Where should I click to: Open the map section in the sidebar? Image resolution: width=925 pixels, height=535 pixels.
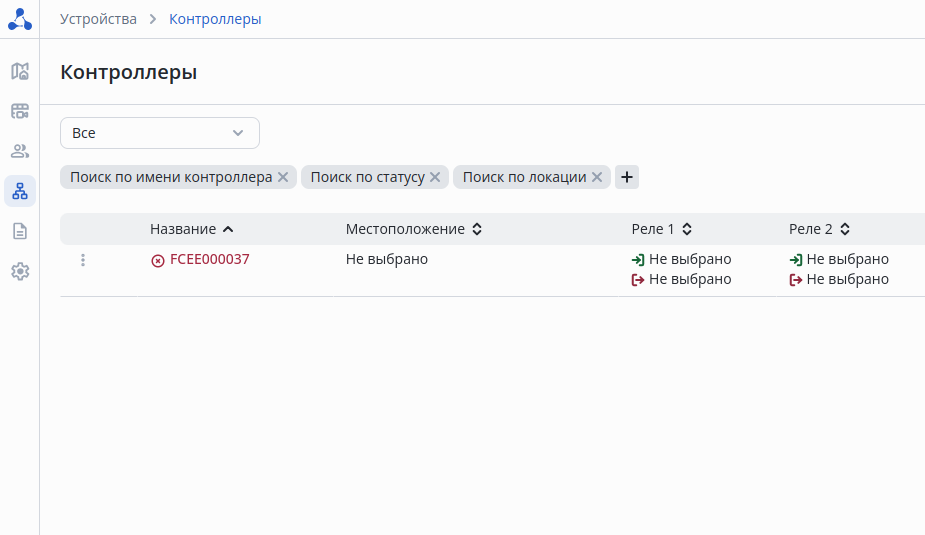point(20,71)
